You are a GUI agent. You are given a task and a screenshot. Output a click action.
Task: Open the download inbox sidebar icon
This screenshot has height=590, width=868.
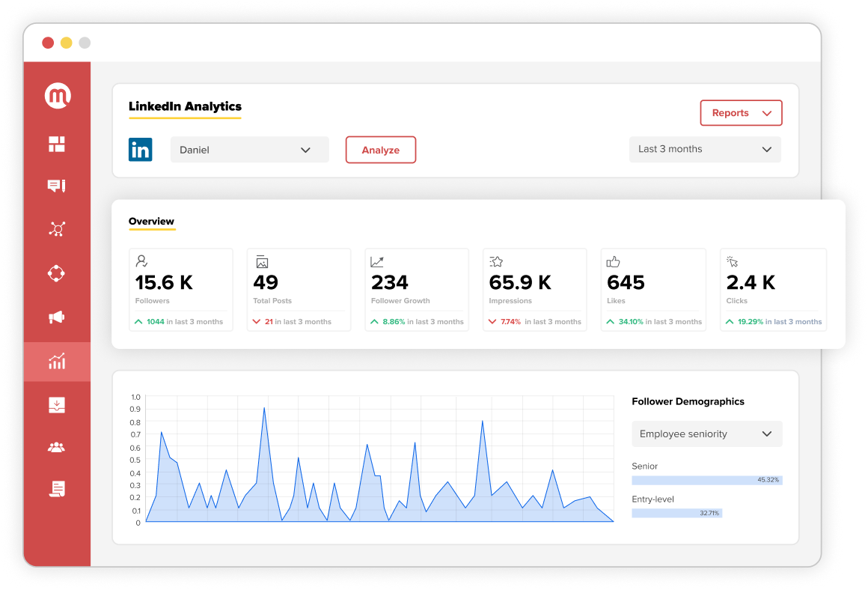pos(56,405)
